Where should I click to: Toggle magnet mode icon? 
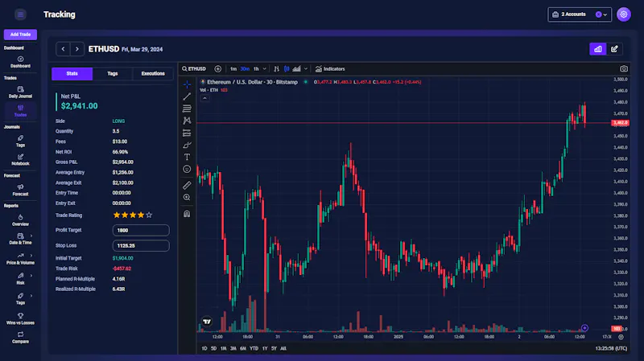(187, 214)
